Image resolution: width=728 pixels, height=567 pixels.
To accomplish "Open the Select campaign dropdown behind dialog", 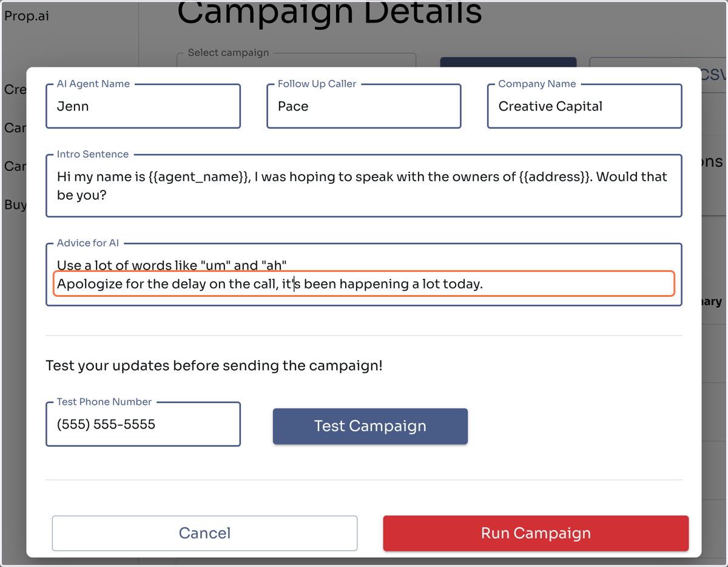I will click(x=296, y=59).
